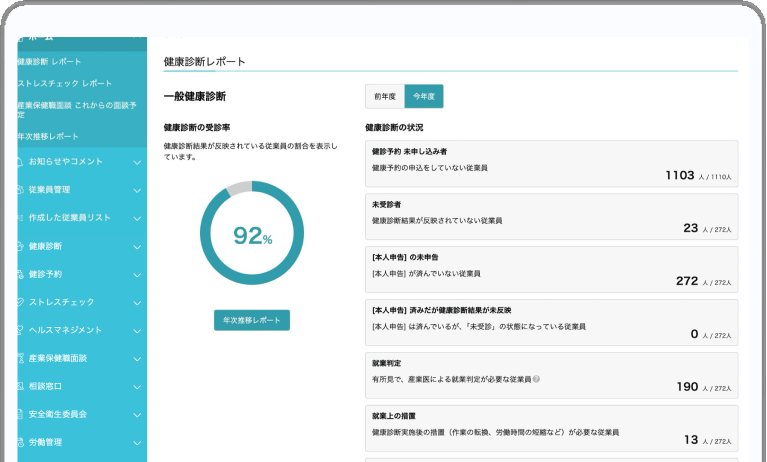Click the 健診予約 sidebar icon
The height and width of the screenshot is (462, 767).
20,273
